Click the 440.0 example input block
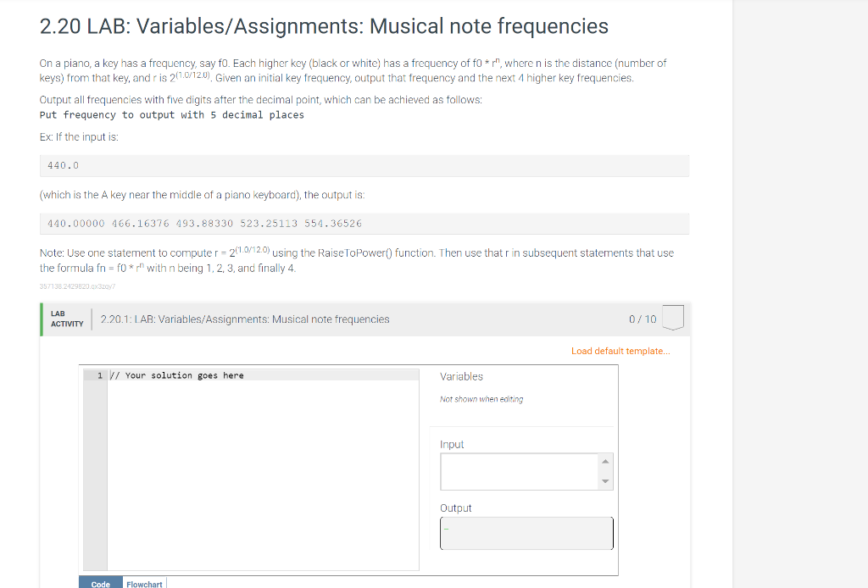The height and width of the screenshot is (588, 868). tap(364, 166)
